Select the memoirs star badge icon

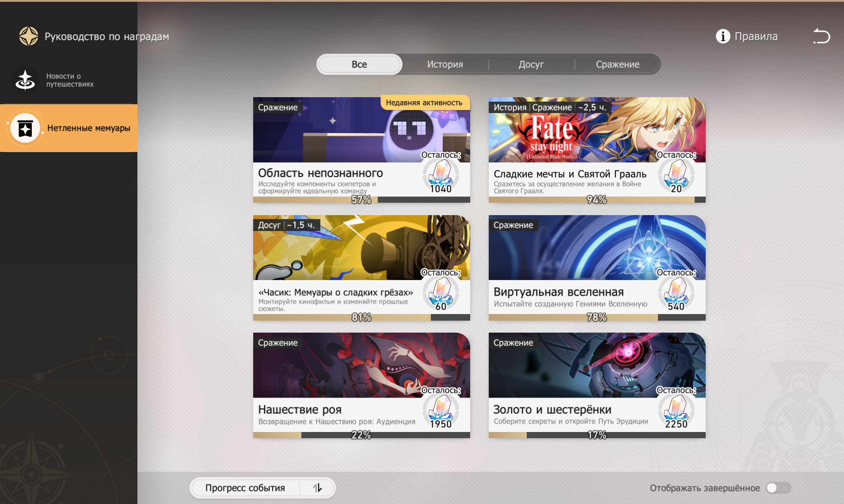tap(25, 128)
